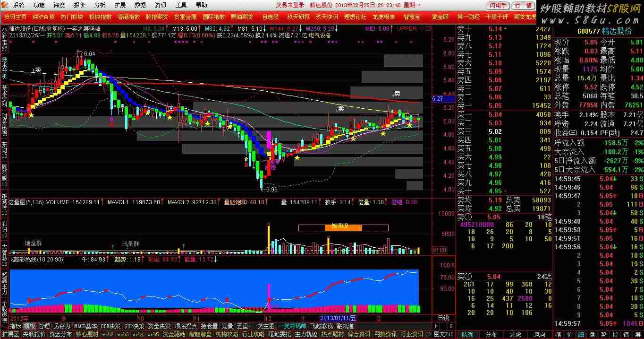Open the 帮助 menu
This screenshot has height=339, width=644.
[201, 5]
